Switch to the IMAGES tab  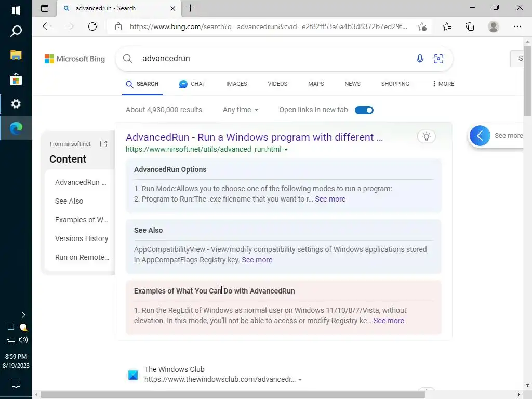coord(236,84)
